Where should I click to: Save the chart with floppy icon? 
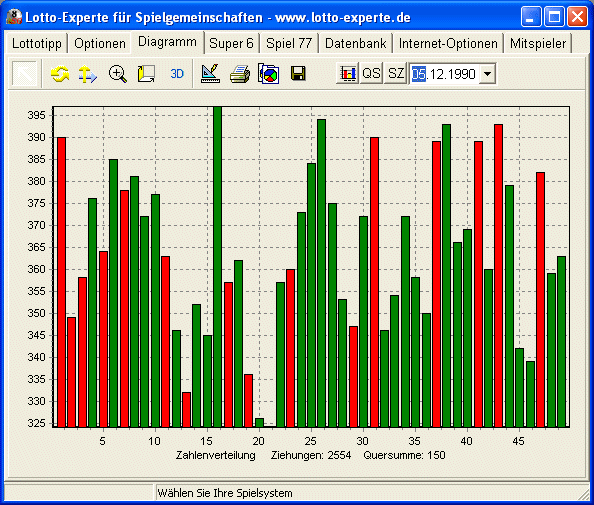tap(298, 73)
